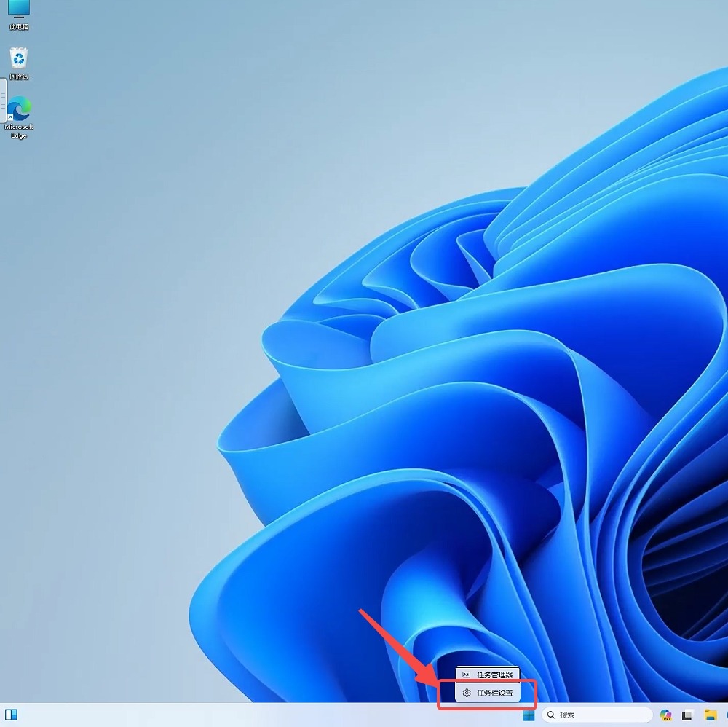Image resolution: width=728 pixels, height=727 pixels.
Task: Click the magnifier icon in the search box
Action: point(552,715)
